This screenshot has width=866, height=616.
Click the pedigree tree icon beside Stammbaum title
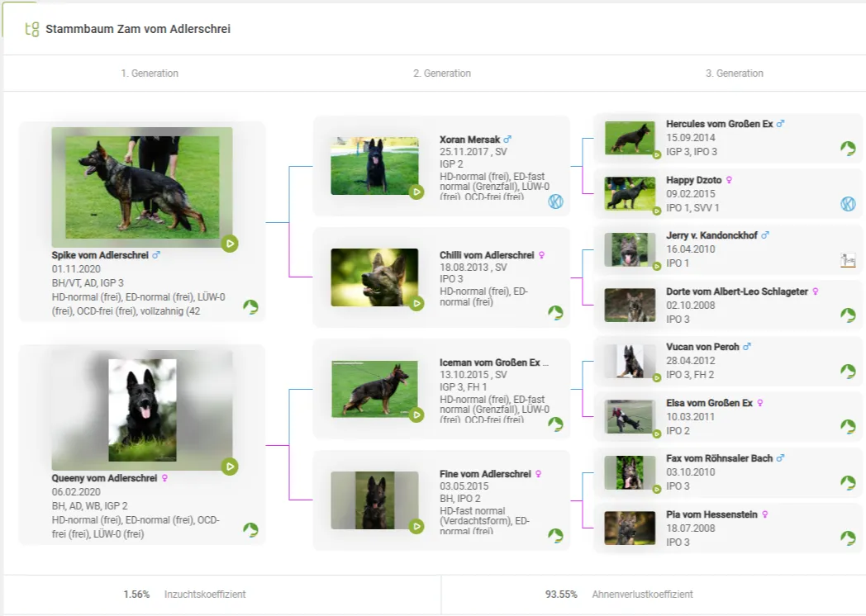click(32, 29)
